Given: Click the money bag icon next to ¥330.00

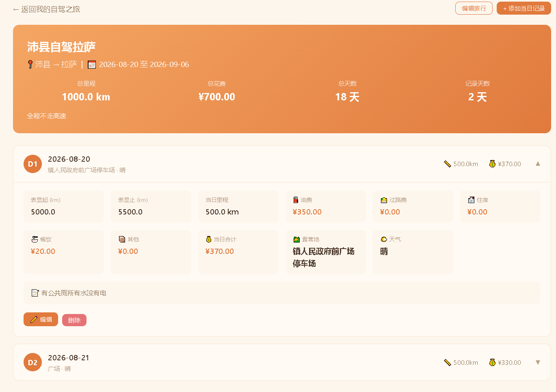Looking at the screenshot, I should click(x=492, y=362).
